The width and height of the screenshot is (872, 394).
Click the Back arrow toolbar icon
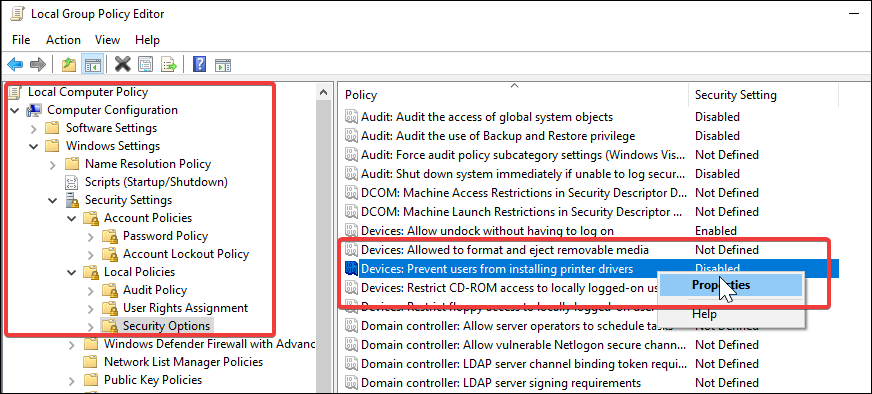click(15, 65)
